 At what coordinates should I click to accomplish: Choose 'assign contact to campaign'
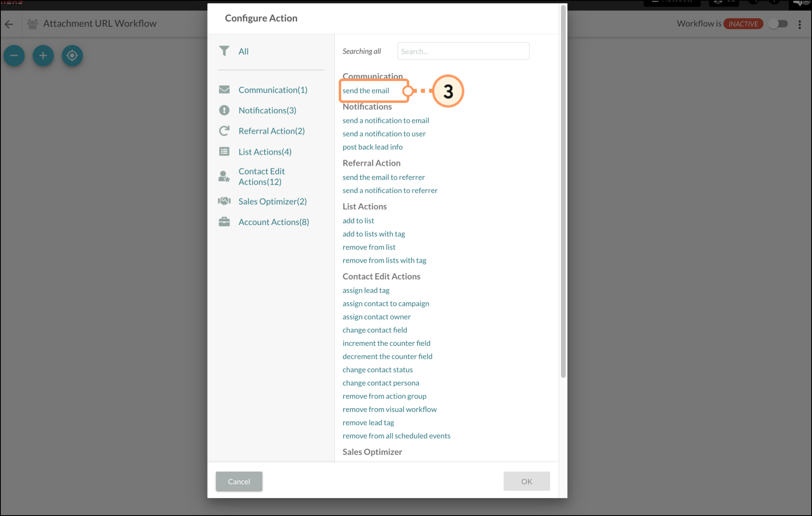pos(386,304)
